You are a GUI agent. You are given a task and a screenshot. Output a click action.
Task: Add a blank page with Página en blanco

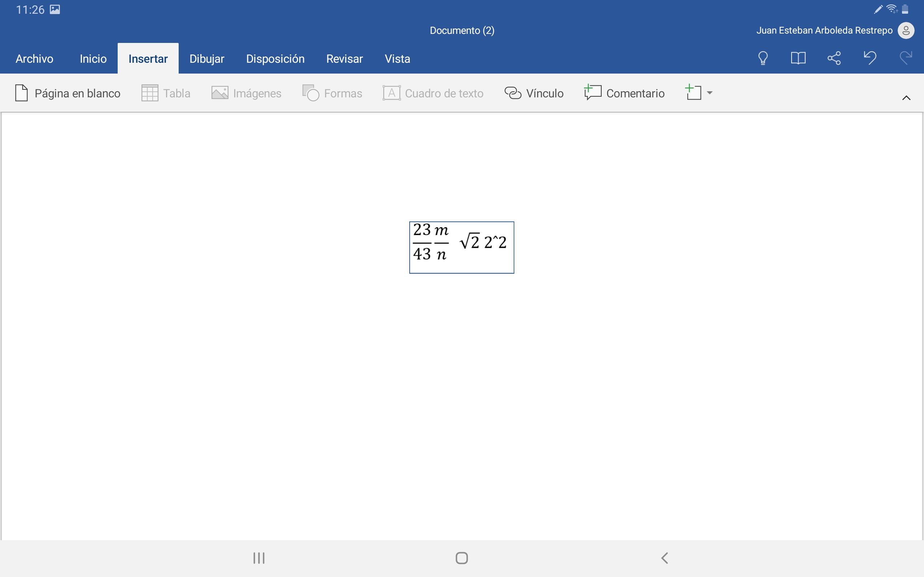pos(67,93)
